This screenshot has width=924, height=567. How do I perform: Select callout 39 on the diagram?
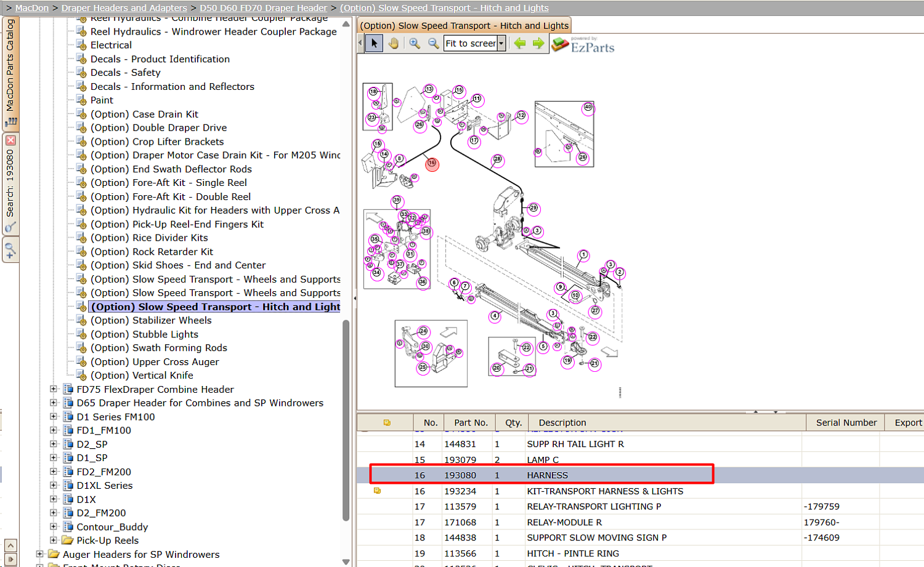[x=396, y=200]
